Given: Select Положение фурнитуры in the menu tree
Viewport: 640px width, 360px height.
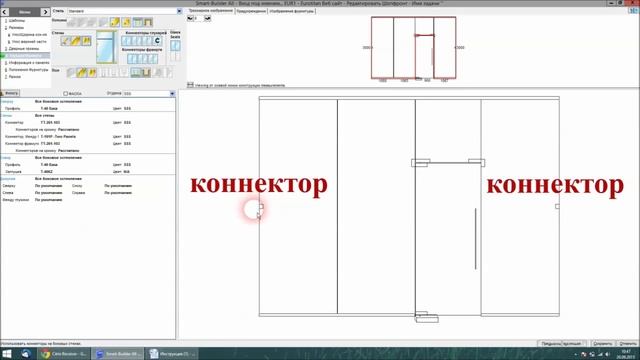Looking at the screenshot, I should 28,70.
